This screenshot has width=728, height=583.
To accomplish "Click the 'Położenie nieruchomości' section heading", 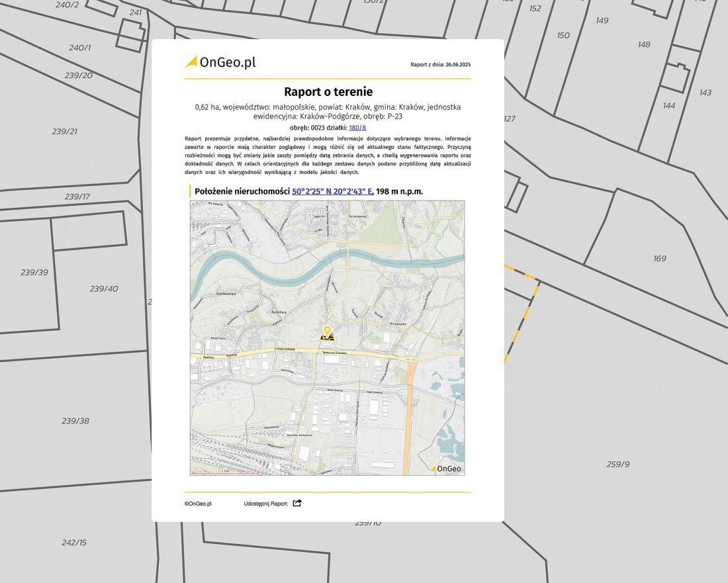I will (x=242, y=191).
